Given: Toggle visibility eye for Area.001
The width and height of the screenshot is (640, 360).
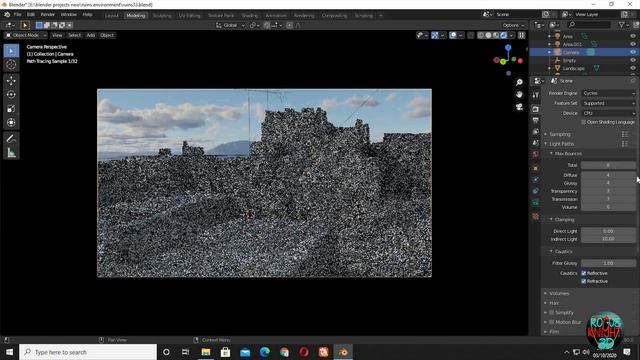Looking at the screenshot, I should click(x=633, y=44).
